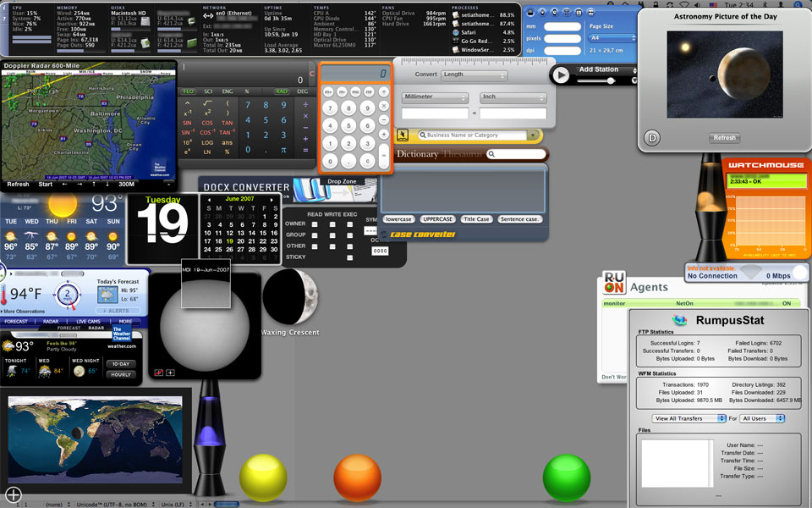Image resolution: width=812 pixels, height=508 pixels.
Task: Open the Inch unit dropdown
Action: point(513,97)
